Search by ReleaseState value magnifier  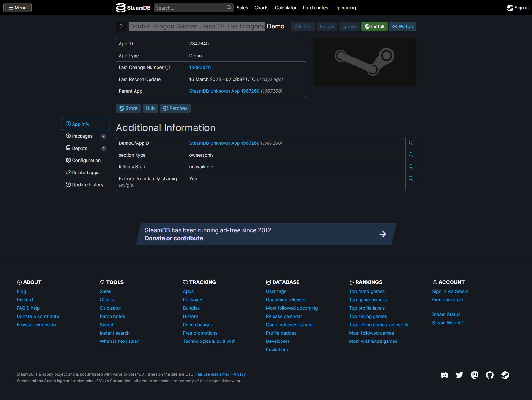click(411, 166)
